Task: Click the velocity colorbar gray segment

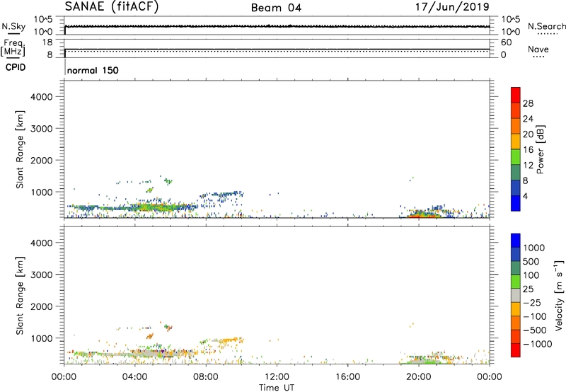Action: (516, 295)
